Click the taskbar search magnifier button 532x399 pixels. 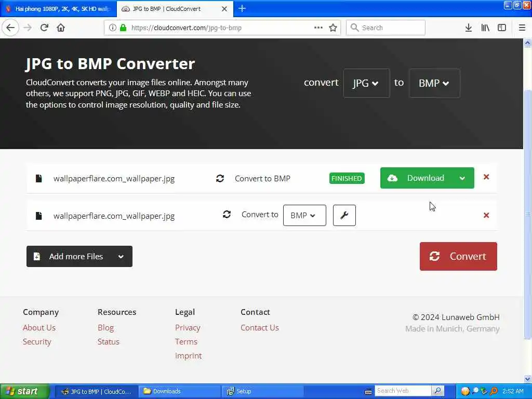pos(437,391)
